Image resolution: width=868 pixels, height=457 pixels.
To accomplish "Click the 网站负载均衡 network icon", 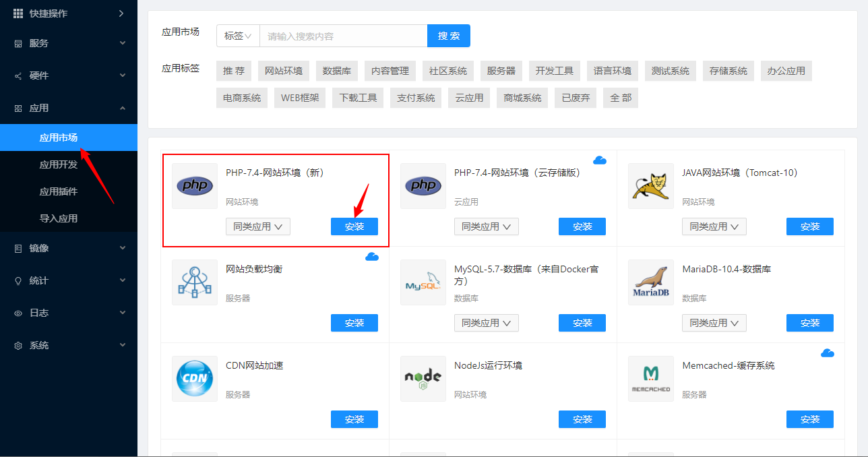I will point(195,282).
